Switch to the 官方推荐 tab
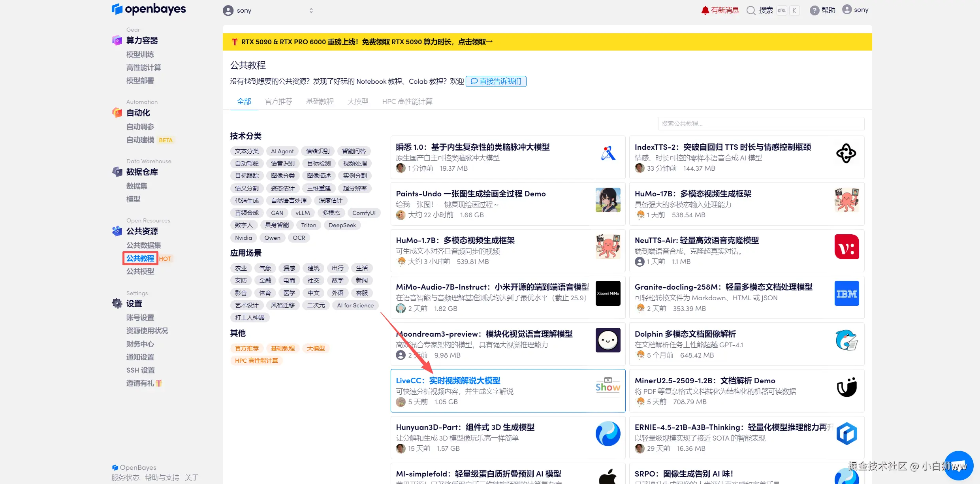This screenshot has width=980, height=484. click(278, 102)
